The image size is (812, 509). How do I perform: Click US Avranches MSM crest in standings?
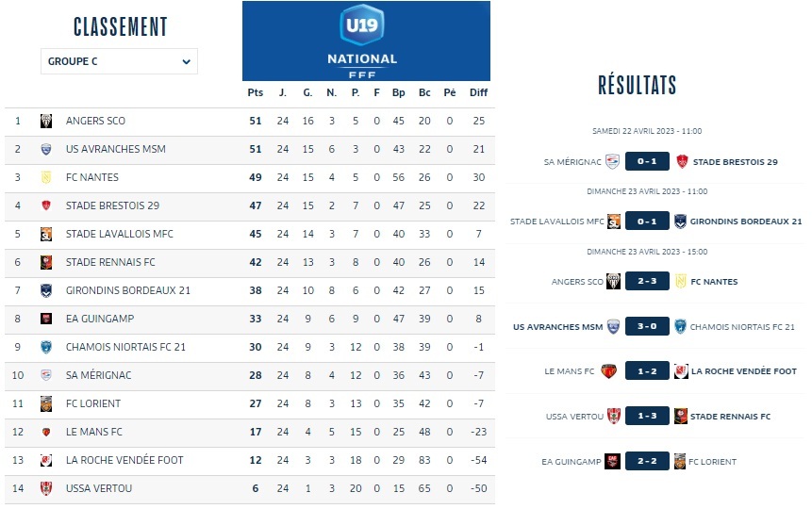[45, 149]
